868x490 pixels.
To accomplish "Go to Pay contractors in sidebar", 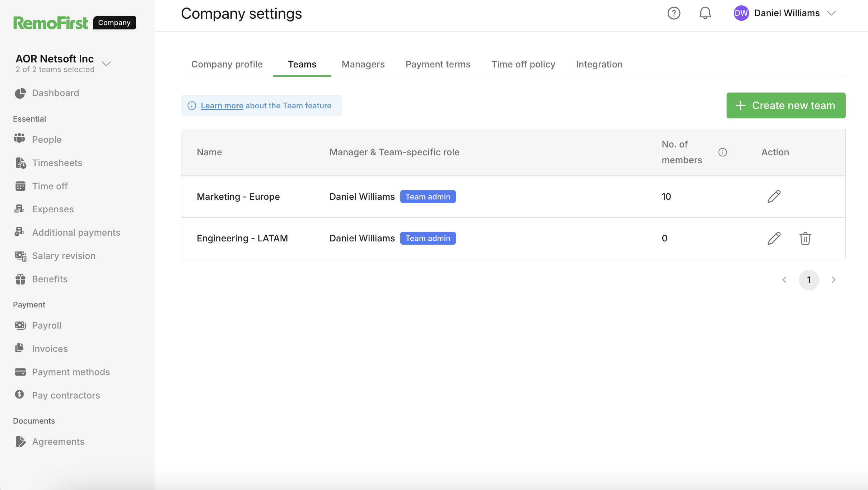I will (x=66, y=395).
